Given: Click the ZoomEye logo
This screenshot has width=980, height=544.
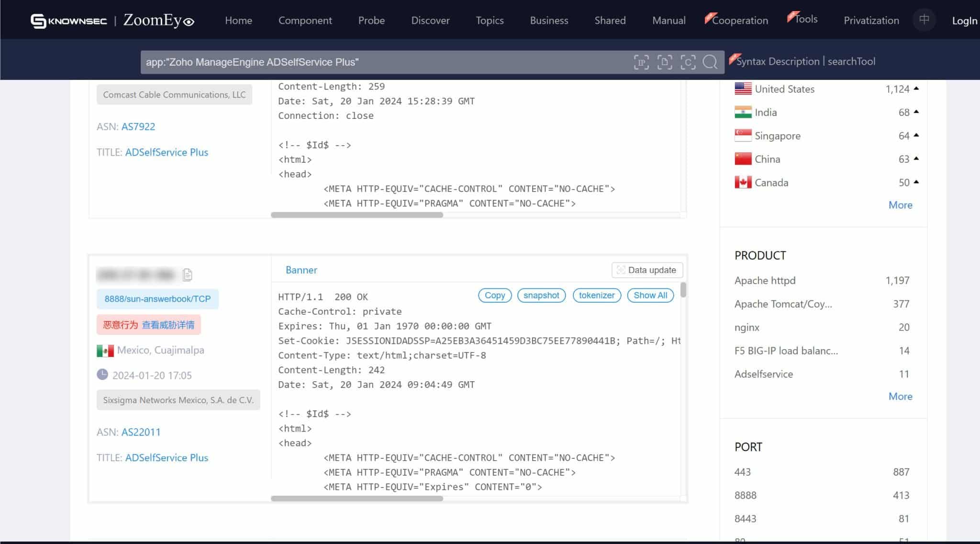Looking at the screenshot, I should pyautogui.click(x=158, y=20).
